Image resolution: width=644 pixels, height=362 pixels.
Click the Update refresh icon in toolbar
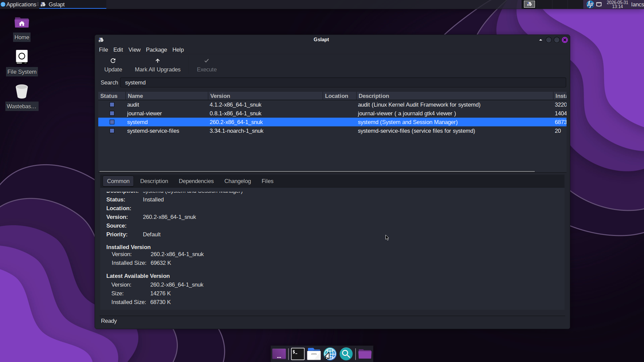113,61
